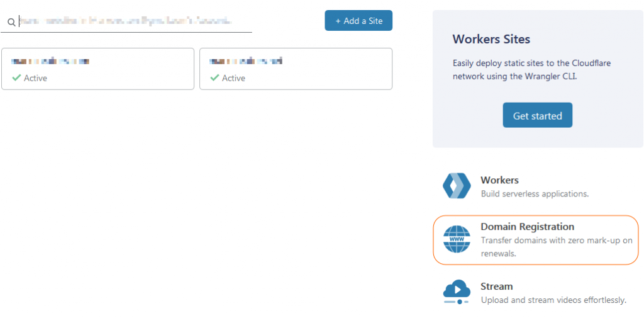Open the first blurred site name
The image size is (644, 318).
point(50,62)
